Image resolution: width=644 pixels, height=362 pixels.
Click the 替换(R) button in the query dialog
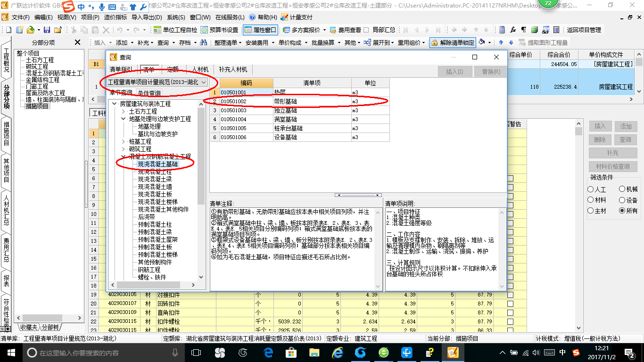tap(491, 72)
